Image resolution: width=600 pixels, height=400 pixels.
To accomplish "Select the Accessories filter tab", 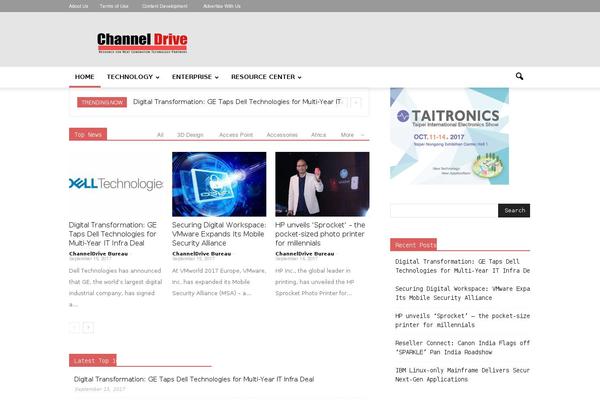I will (282, 135).
